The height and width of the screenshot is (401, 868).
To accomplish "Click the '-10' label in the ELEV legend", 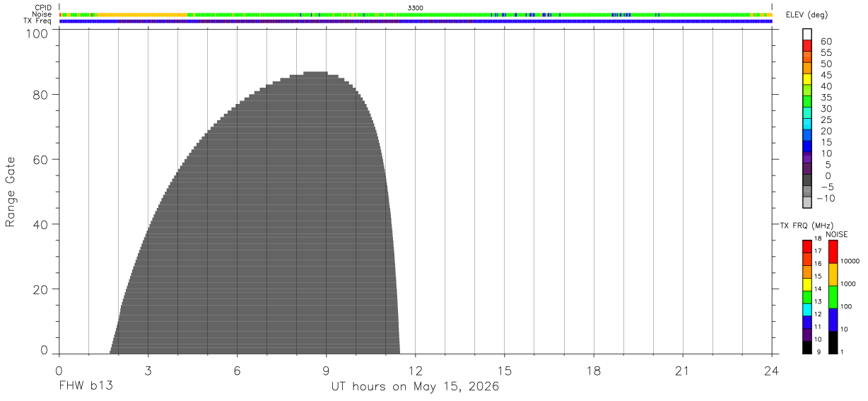I will click(824, 198).
